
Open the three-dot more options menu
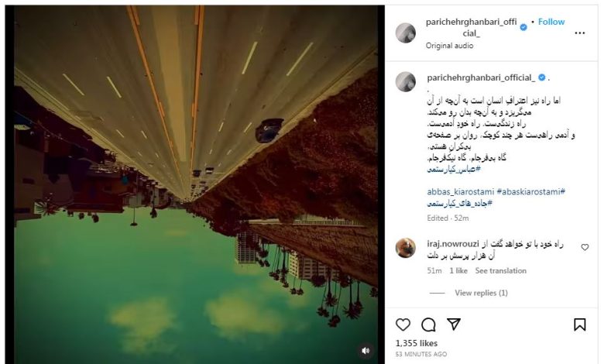point(580,33)
